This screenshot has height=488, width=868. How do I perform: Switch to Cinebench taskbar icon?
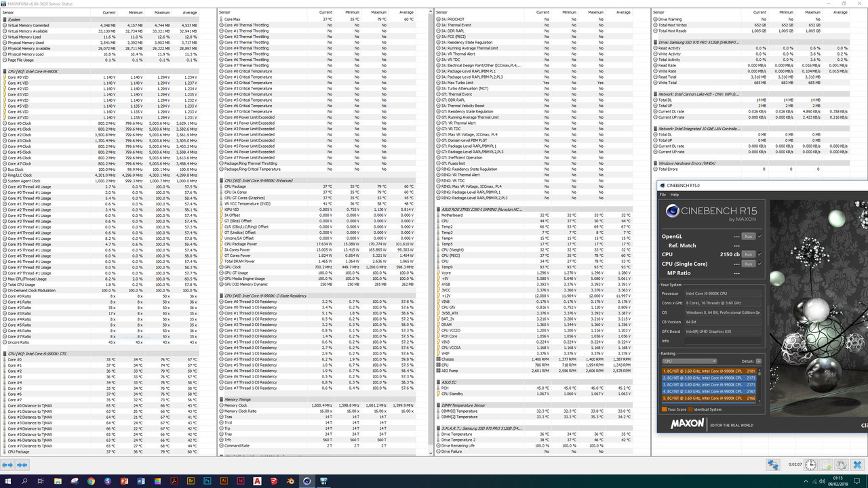[x=307, y=481]
